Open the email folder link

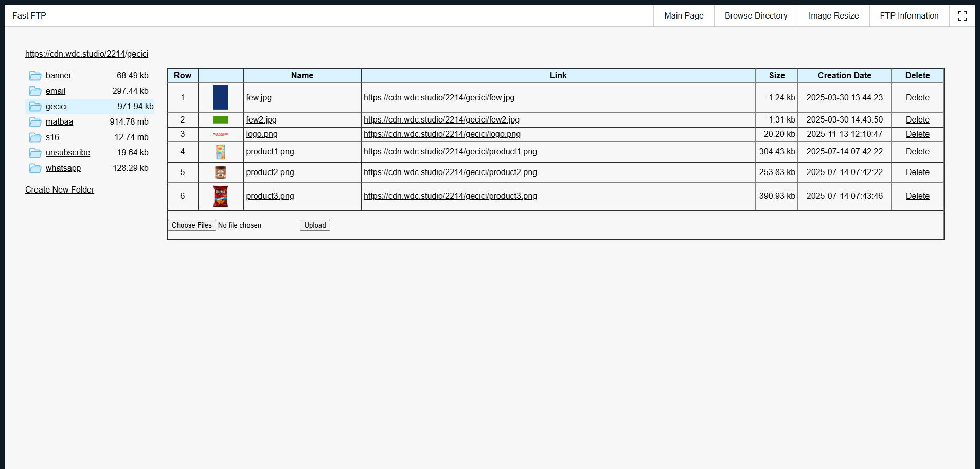click(56, 91)
